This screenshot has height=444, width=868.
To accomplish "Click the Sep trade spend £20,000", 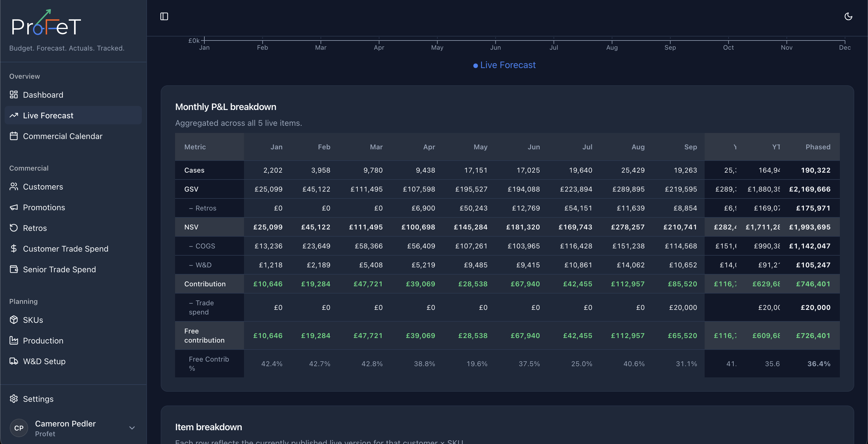I will click(x=683, y=307).
